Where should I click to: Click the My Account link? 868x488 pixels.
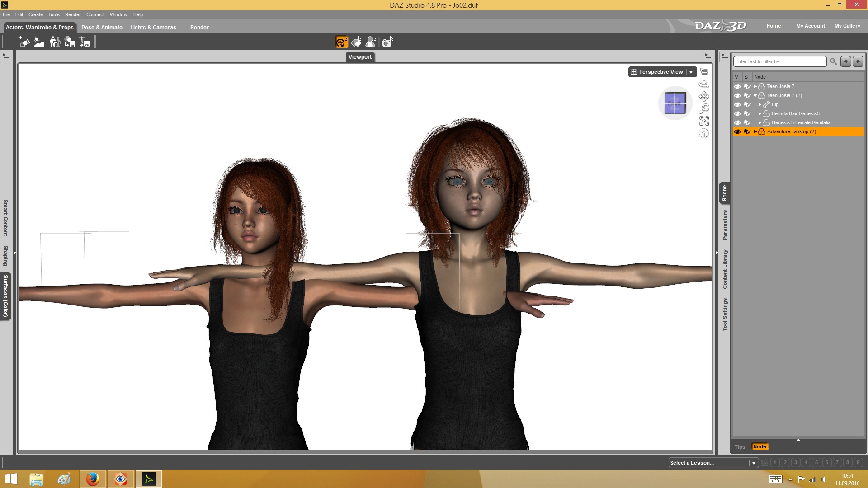click(810, 26)
